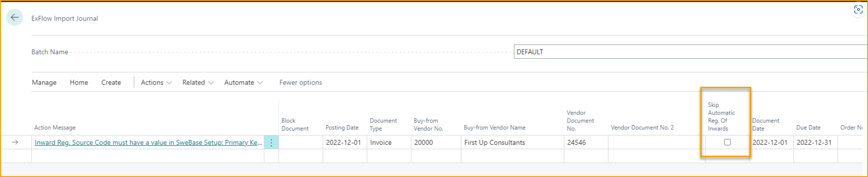The height and width of the screenshot is (177, 868).
Task: Expand the Automate dropdown menu
Action: click(243, 83)
